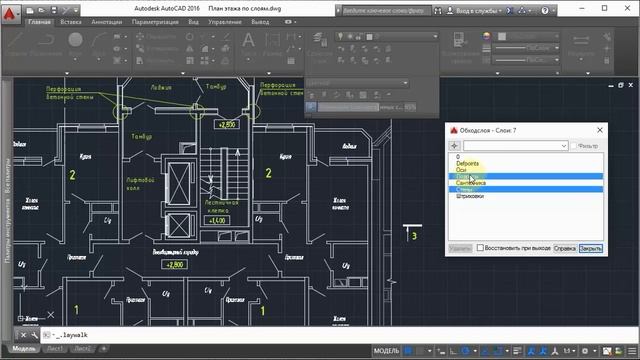Open the lineweight dropdown in Properties panel
640x360 pixels.
click(527, 48)
